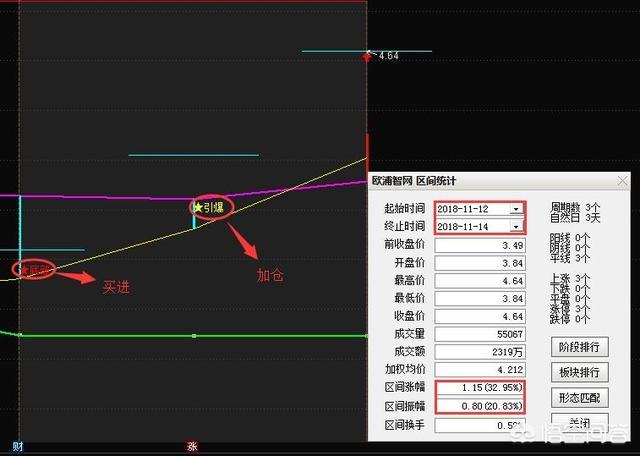The image size is (640, 456).
Task: Click the red diamond marker at 4.64
Action: [x=367, y=57]
